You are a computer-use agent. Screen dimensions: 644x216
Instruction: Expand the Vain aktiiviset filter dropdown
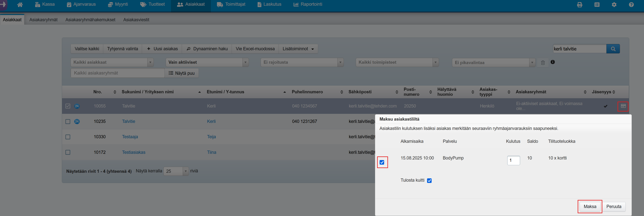tap(207, 62)
